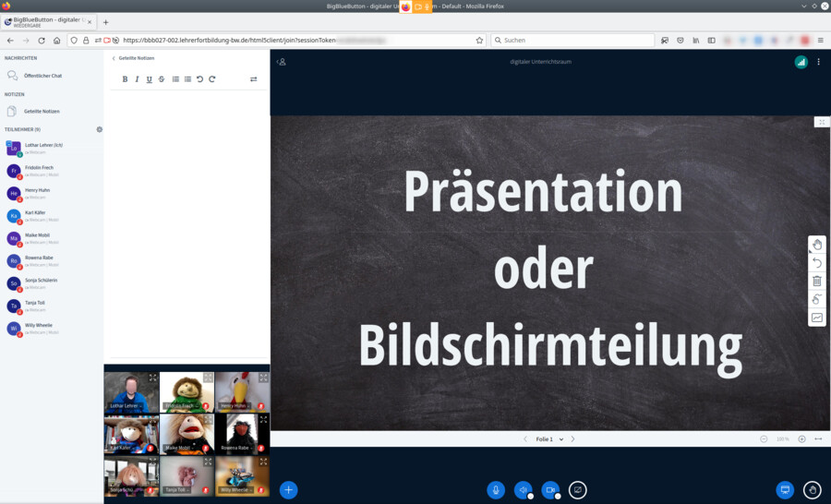
Task: Clear all whiteboard annotations with the trash icon
Action: click(817, 281)
